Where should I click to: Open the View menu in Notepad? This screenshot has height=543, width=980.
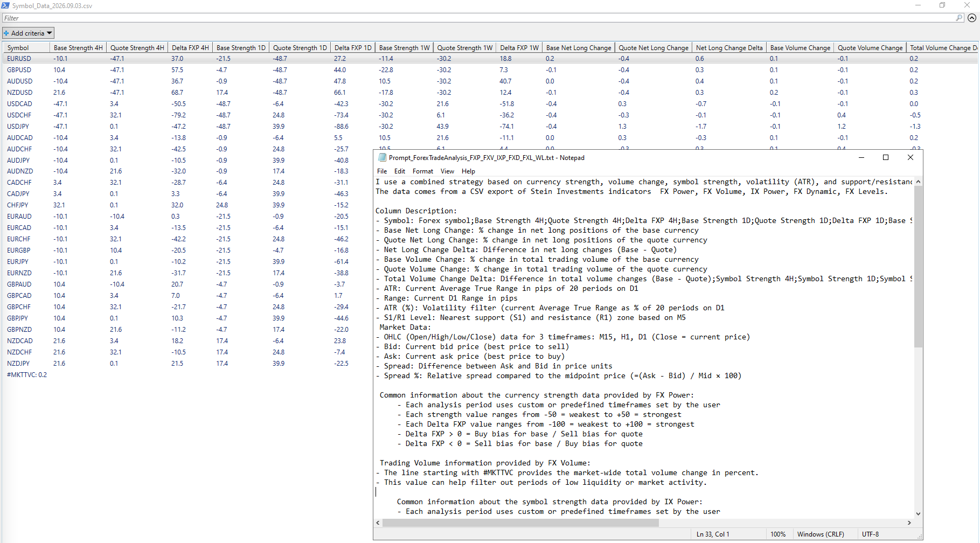click(447, 171)
